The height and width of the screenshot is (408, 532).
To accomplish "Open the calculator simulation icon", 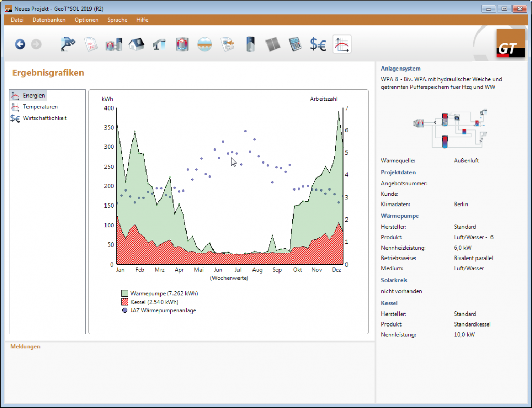I will point(295,45).
